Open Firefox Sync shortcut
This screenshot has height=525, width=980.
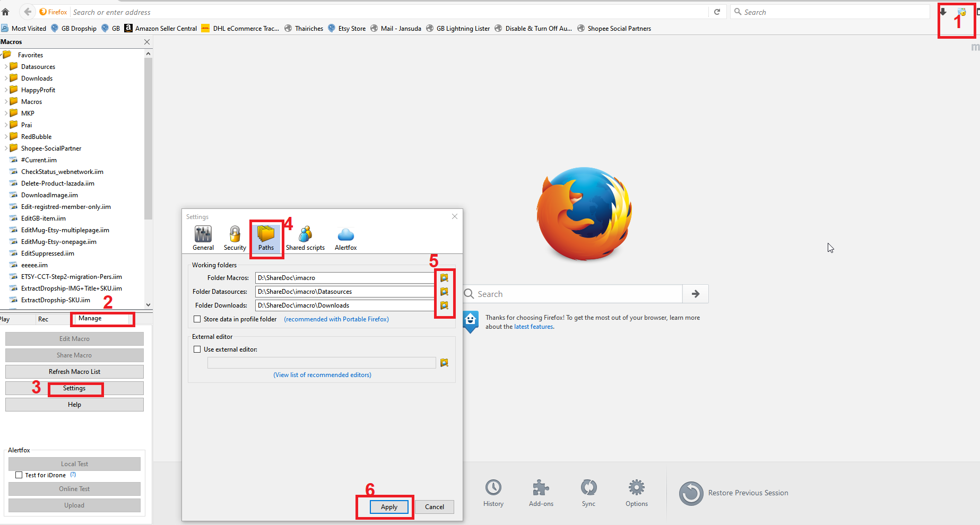point(588,493)
